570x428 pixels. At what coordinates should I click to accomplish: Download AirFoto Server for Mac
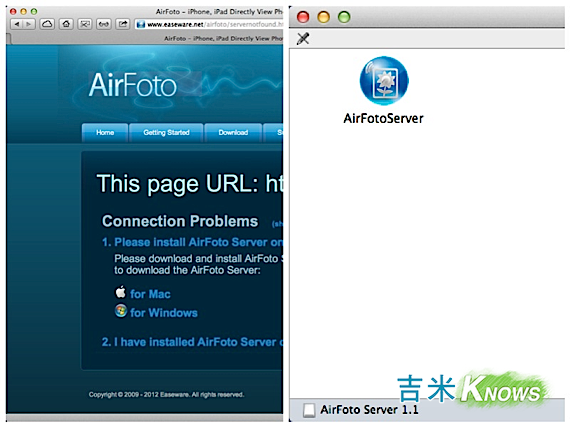click(x=150, y=294)
